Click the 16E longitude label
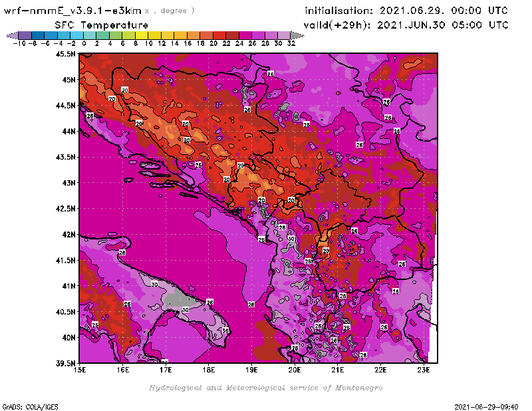This screenshot has width=532, height=411. pyautogui.click(x=123, y=370)
